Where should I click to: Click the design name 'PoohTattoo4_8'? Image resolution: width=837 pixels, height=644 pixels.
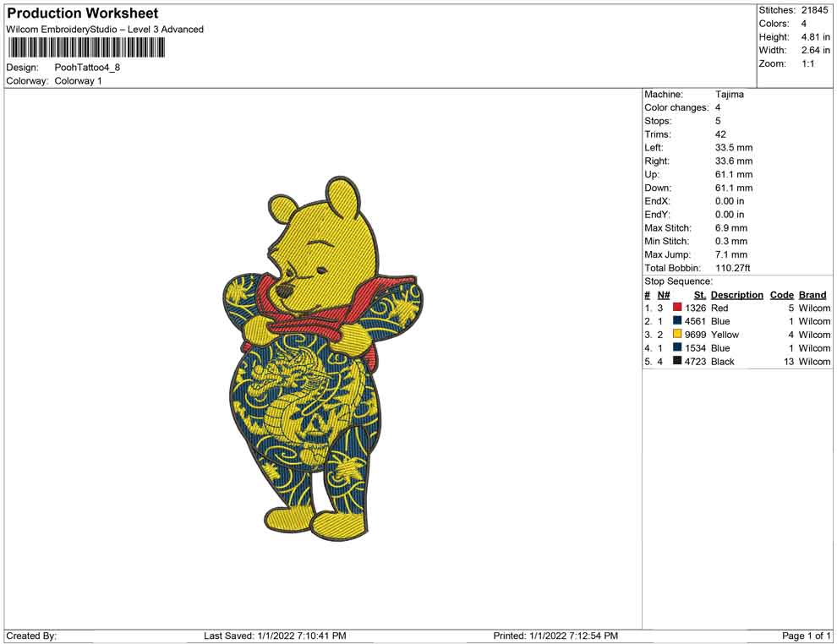87,68
